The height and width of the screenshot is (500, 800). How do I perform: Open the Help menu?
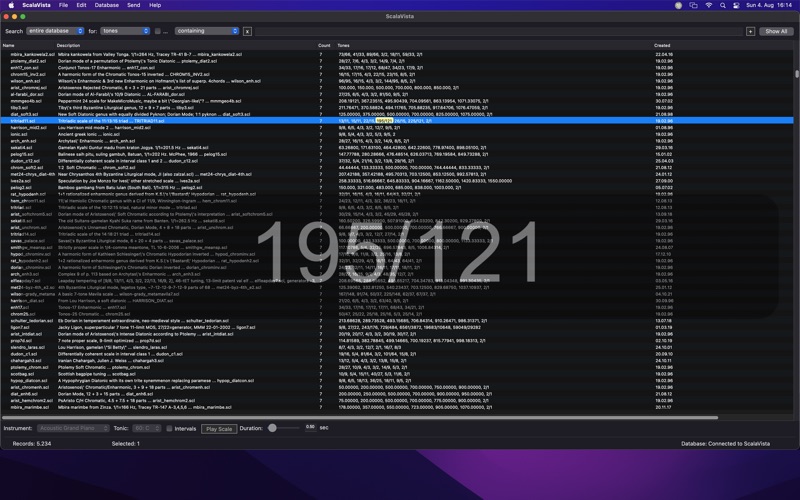click(155, 5)
